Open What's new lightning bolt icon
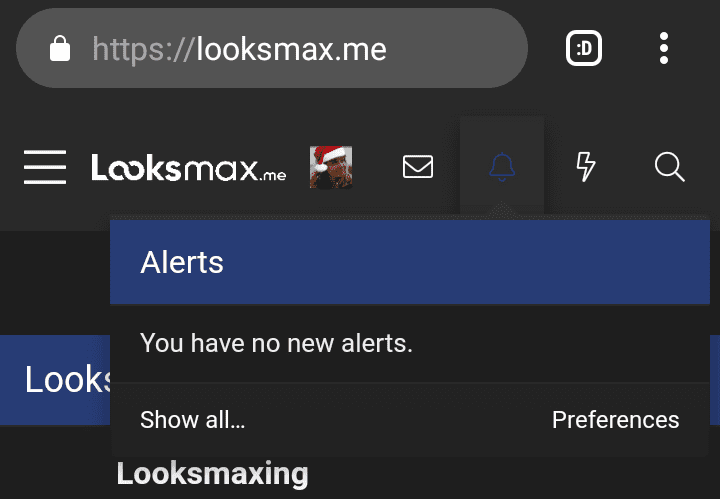720x499 pixels. pos(586,167)
